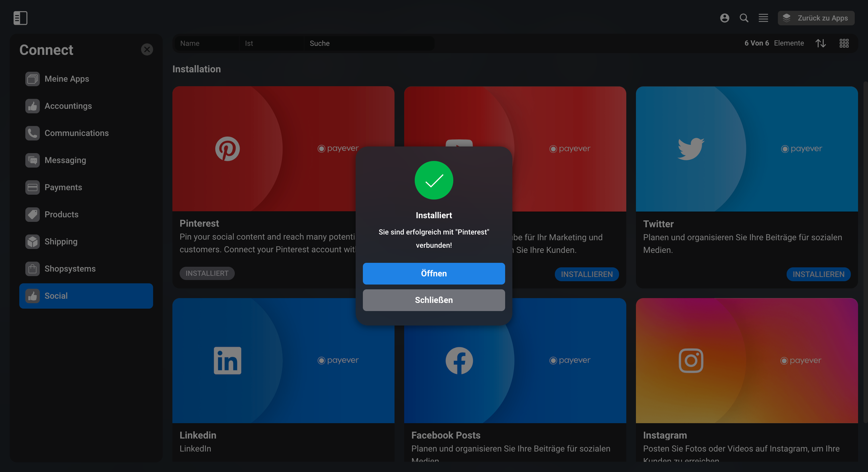Click the INSTALLIERT badge on Pinterest
The image size is (868, 472).
point(207,273)
